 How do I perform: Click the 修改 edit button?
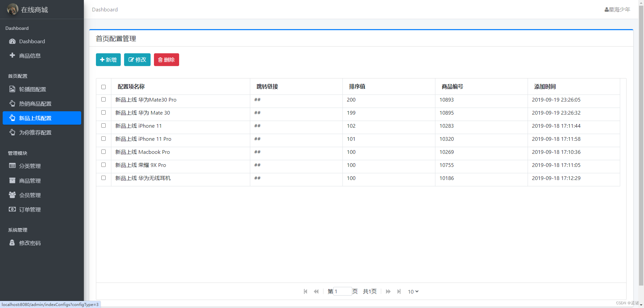[137, 60]
